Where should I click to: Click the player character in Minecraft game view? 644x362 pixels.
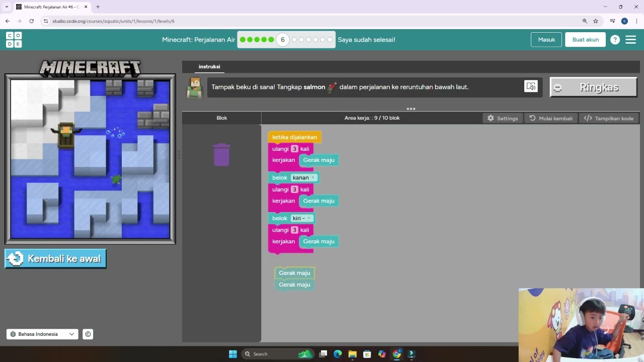[66, 134]
